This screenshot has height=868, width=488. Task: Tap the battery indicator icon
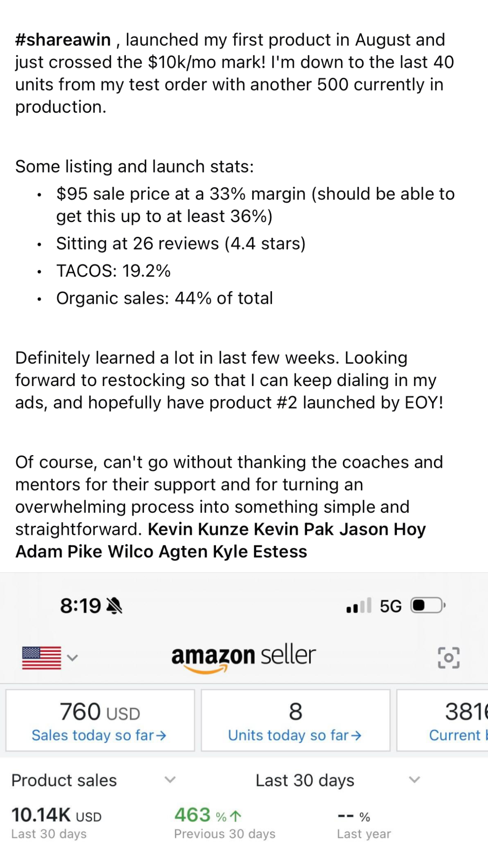pyautogui.click(x=428, y=606)
